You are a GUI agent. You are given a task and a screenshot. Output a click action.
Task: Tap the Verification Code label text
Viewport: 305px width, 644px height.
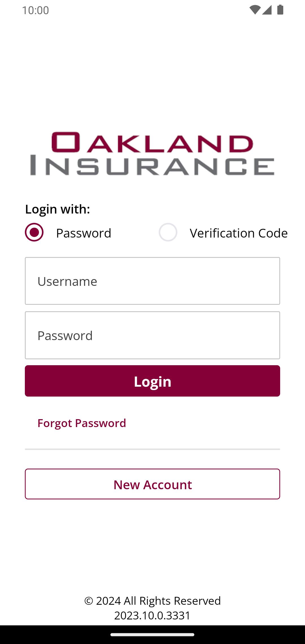tap(239, 233)
